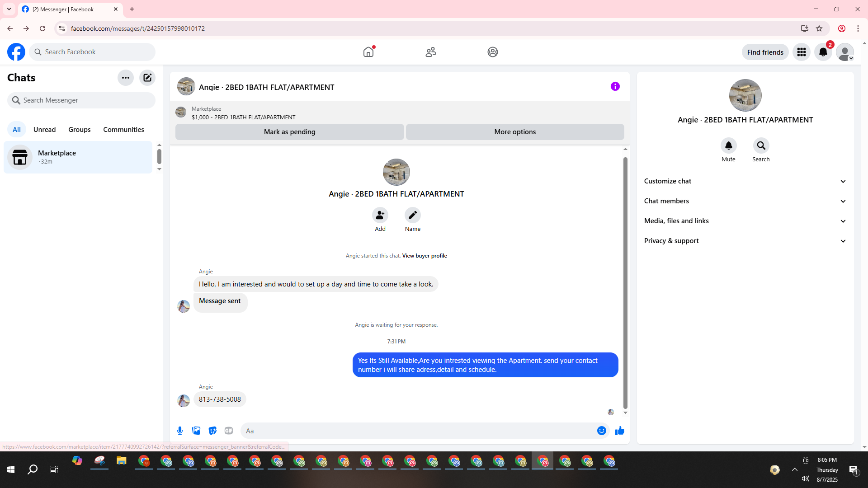Image resolution: width=868 pixels, height=488 pixels.
Task: Add people to the Angie chat
Action: 380,216
